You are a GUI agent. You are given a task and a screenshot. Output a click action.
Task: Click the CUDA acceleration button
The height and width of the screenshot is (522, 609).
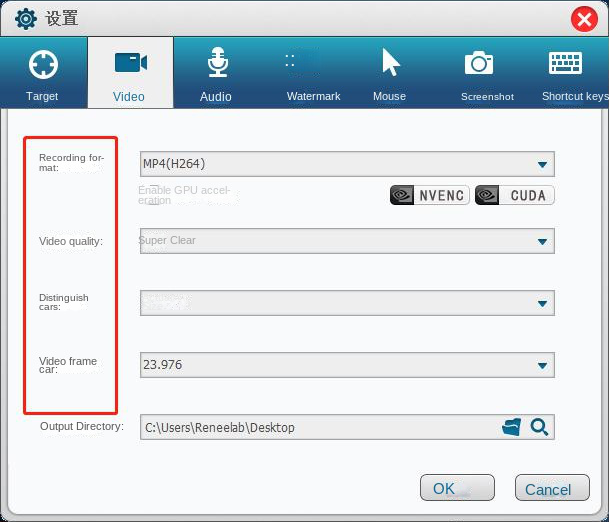(515, 195)
